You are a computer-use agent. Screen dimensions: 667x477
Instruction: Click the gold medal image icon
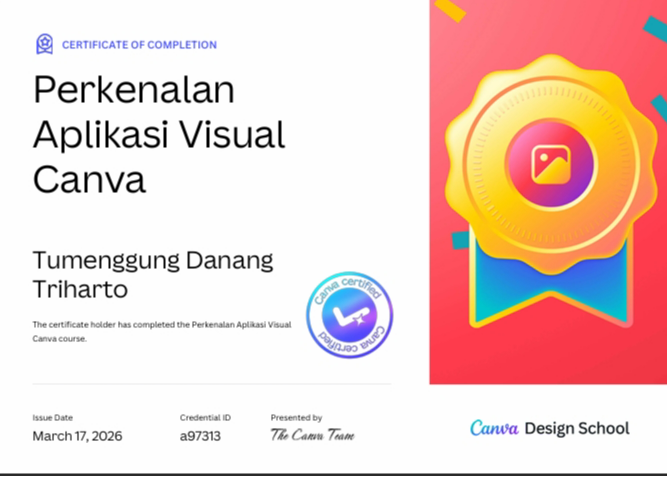551,165
